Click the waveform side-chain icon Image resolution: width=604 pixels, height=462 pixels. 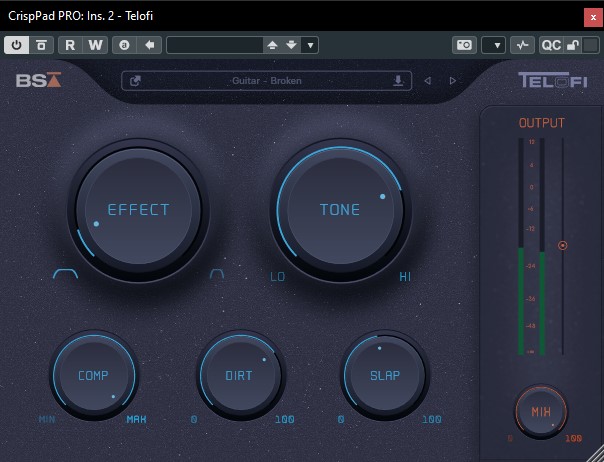[522, 45]
